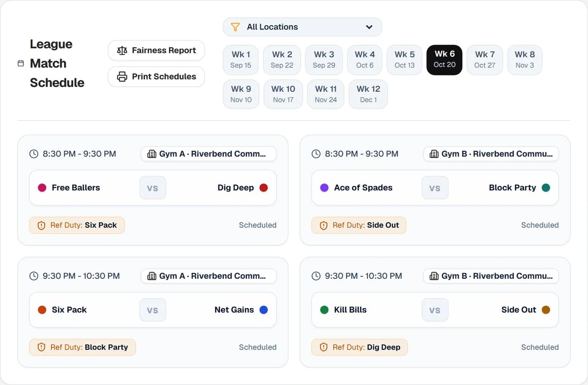
Task: Expand the locations filter chevron arrow
Action: coord(369,27)
